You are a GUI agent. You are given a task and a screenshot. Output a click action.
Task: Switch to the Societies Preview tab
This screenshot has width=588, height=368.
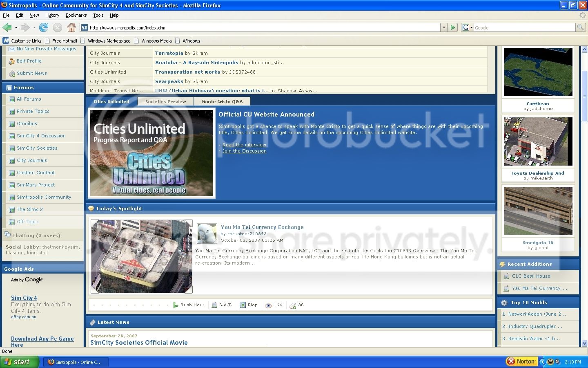pyautogui.click(x=165, y=102)
